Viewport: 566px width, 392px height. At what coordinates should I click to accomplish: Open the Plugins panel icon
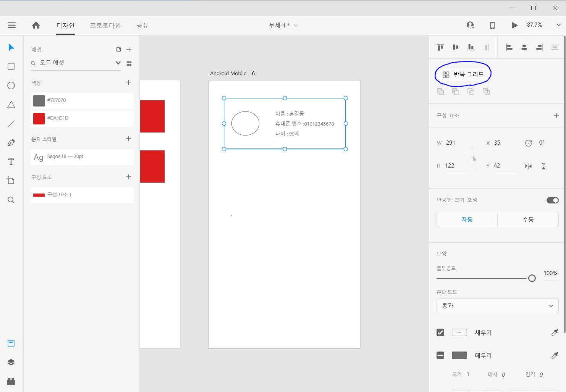(11, 381)
